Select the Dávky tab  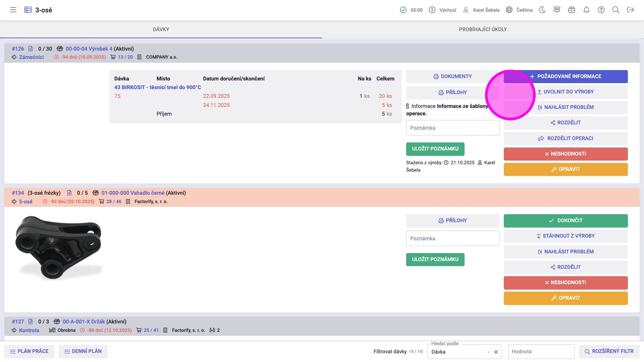(x=161, y=29)
